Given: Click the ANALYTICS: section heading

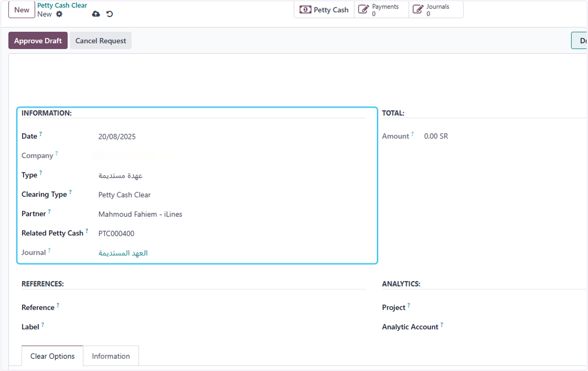Looking at the screenshot, I should click(401, 284).
